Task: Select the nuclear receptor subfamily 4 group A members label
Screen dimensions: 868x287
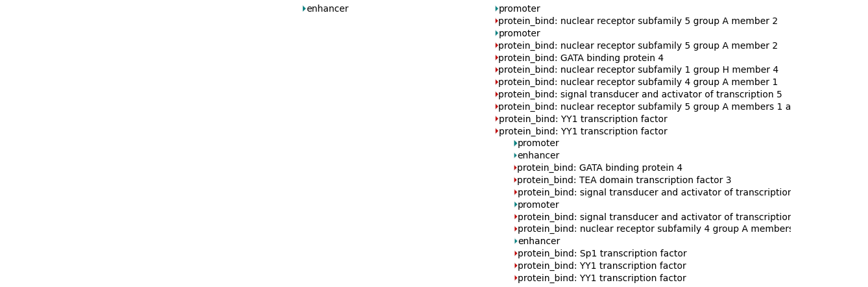Action: [653, 229]
